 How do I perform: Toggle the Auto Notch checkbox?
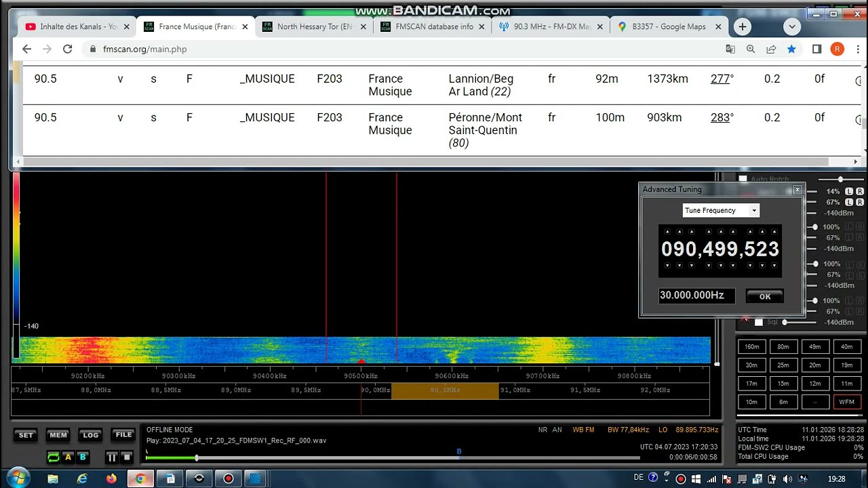click(743, 179)
